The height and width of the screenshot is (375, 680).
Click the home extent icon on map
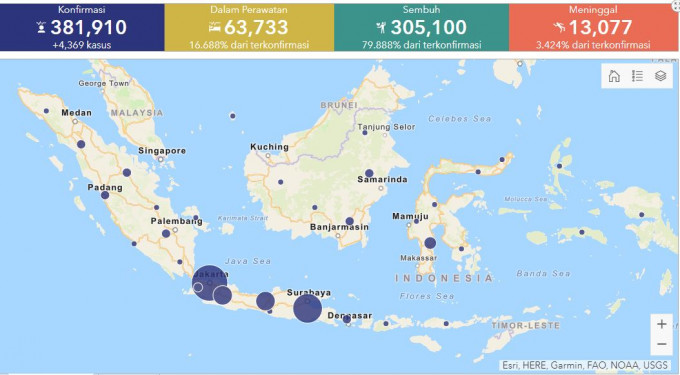pos(614,76)
